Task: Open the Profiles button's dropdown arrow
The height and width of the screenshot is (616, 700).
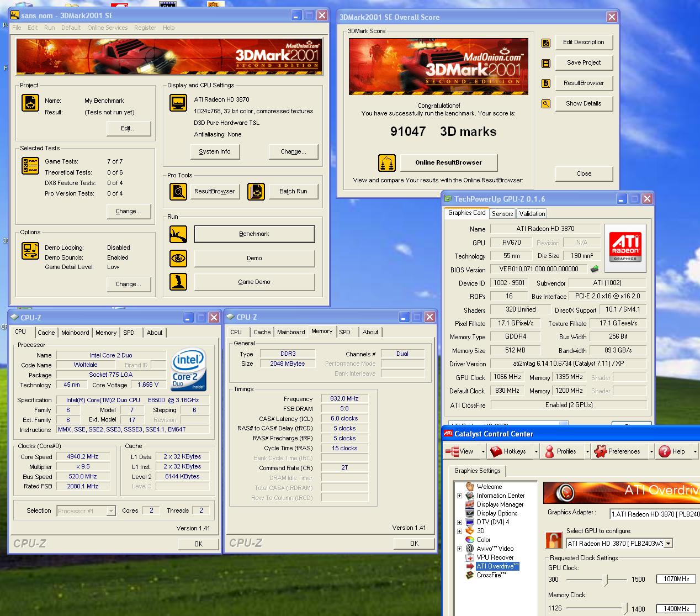Action: coord(586,451)
